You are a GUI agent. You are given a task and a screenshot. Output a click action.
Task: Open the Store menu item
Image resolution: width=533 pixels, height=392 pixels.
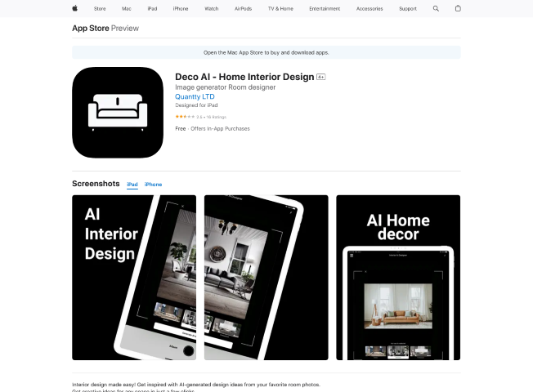click(100, 9)
